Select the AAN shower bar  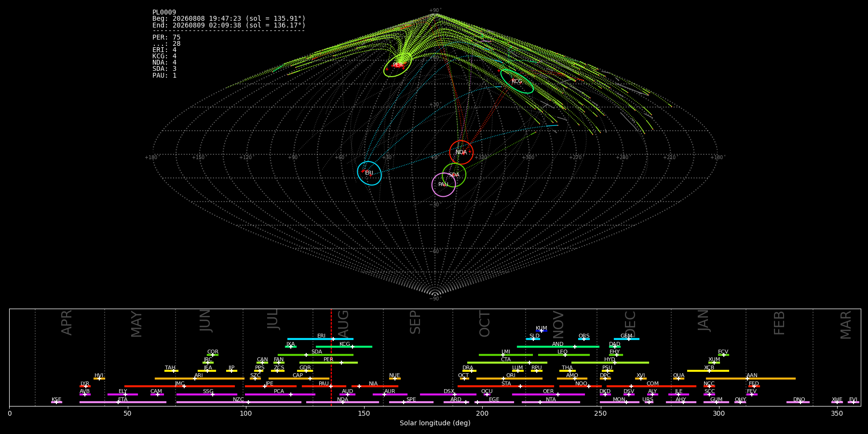[751, 379]
